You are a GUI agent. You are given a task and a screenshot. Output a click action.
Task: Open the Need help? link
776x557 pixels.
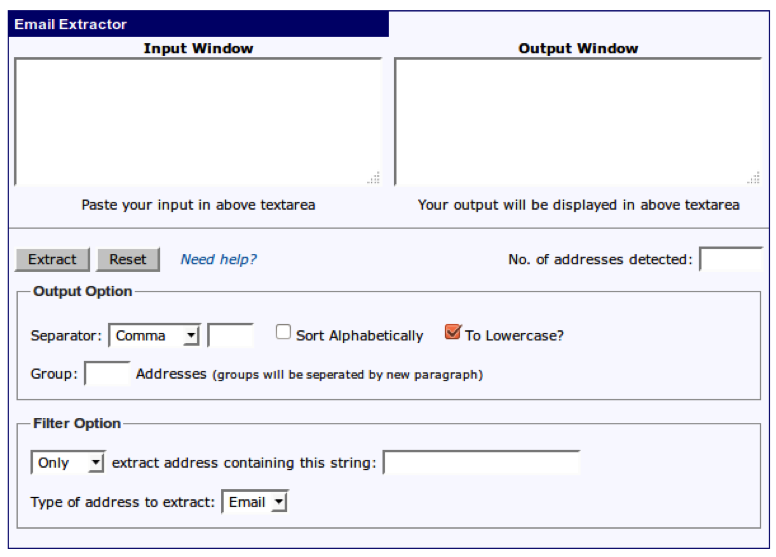pyautogui.click(x=218, y=259)
